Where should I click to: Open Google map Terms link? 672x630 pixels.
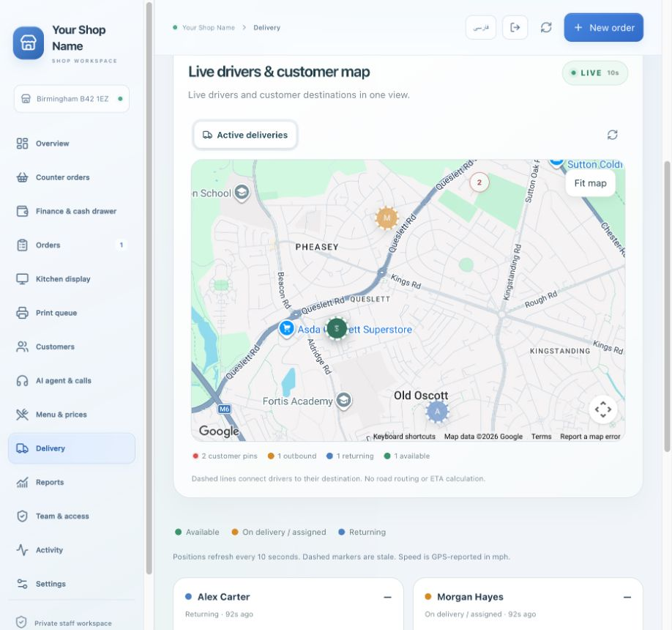pos(541,437)
